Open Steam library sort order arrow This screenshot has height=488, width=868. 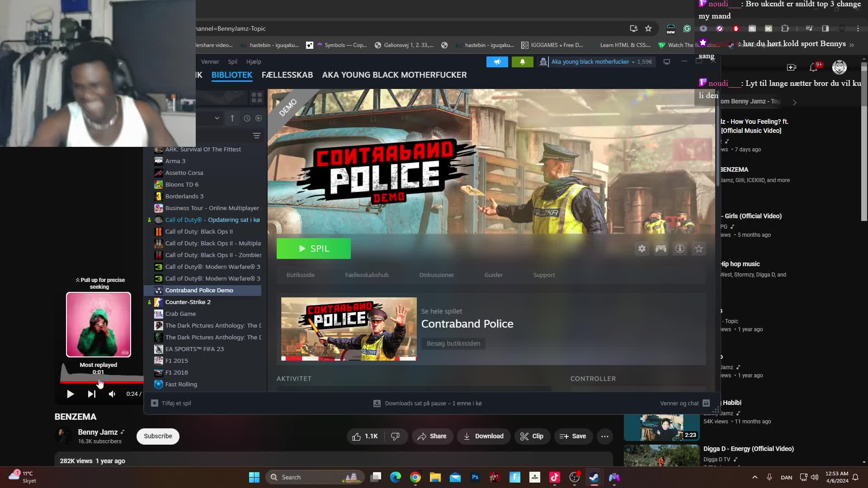tap(232, 118)
